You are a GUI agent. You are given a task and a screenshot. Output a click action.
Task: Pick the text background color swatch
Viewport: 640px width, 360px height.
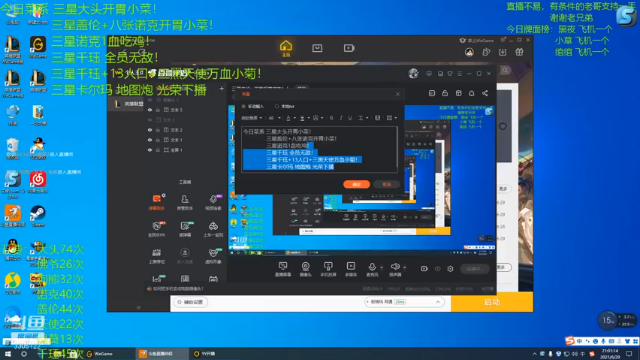pyautogui.click(x=316, y=118)
